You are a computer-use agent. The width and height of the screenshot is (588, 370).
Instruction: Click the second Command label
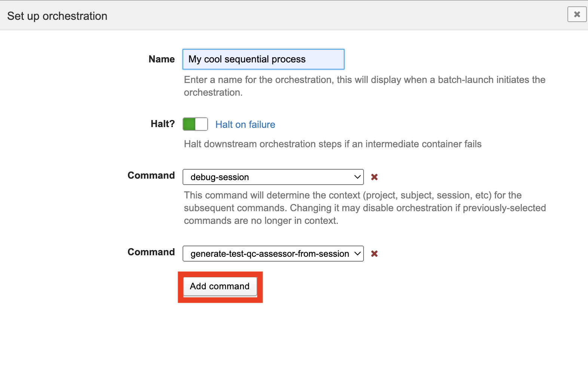pyautogui.click(x=151, y=252)
